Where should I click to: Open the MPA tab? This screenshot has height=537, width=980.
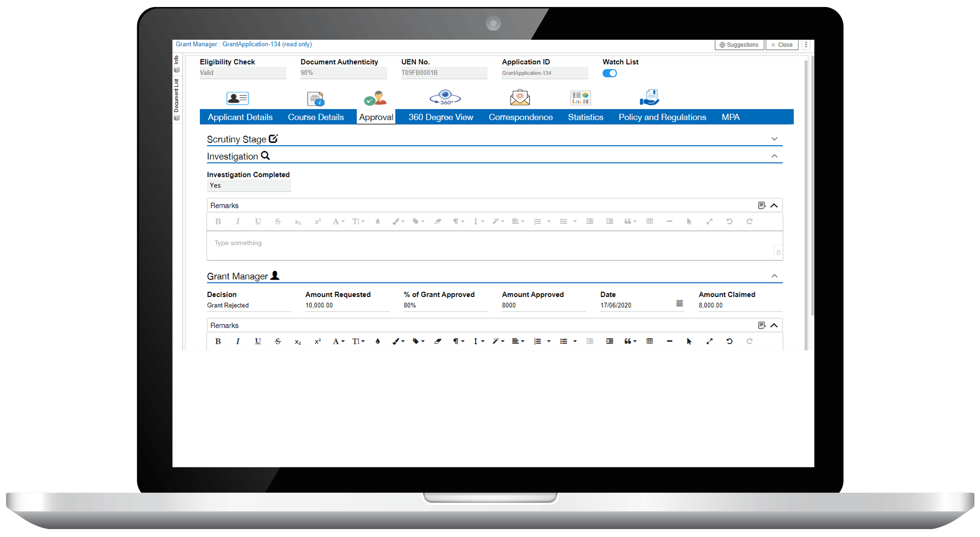click(x=730, y=117)
